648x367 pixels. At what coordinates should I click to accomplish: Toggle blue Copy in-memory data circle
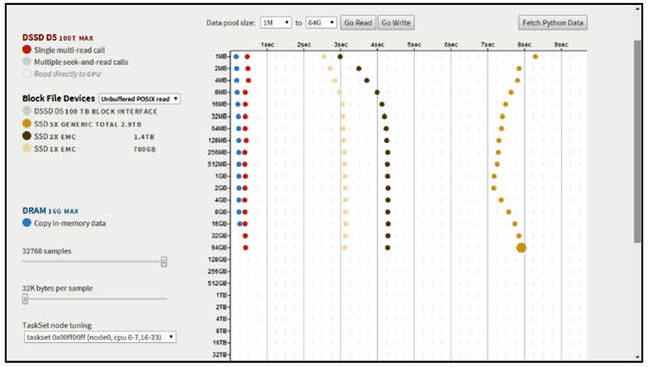click(27, 223)
